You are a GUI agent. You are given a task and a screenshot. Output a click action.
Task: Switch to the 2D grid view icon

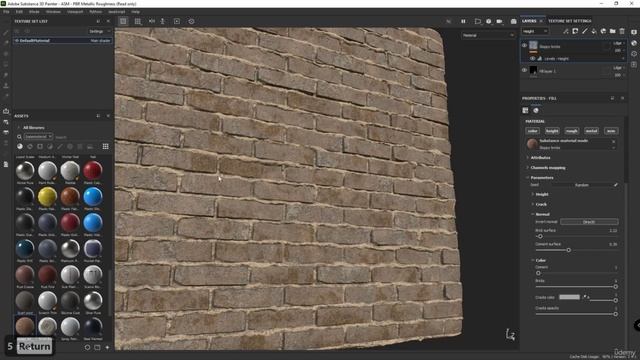[x=138, y=21]
